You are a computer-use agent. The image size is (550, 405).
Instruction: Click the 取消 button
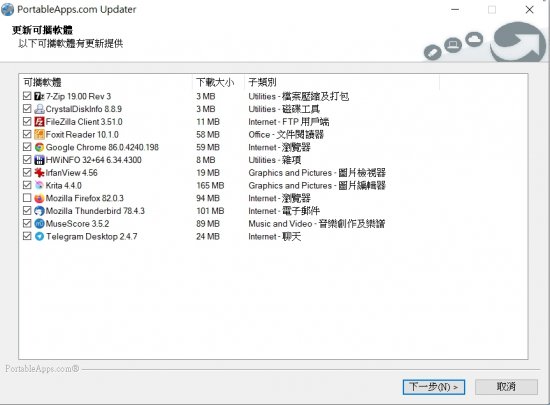(506, 387)
